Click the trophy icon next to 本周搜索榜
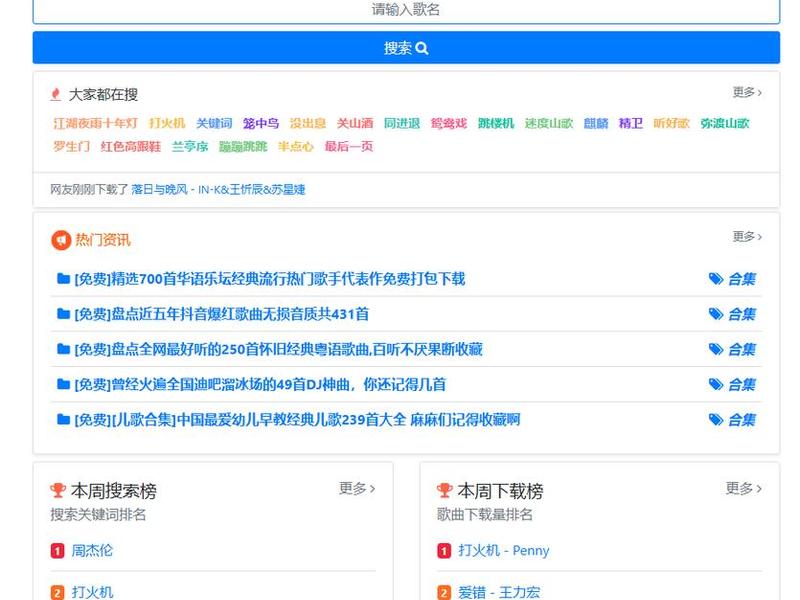 [x=58, y=490]
